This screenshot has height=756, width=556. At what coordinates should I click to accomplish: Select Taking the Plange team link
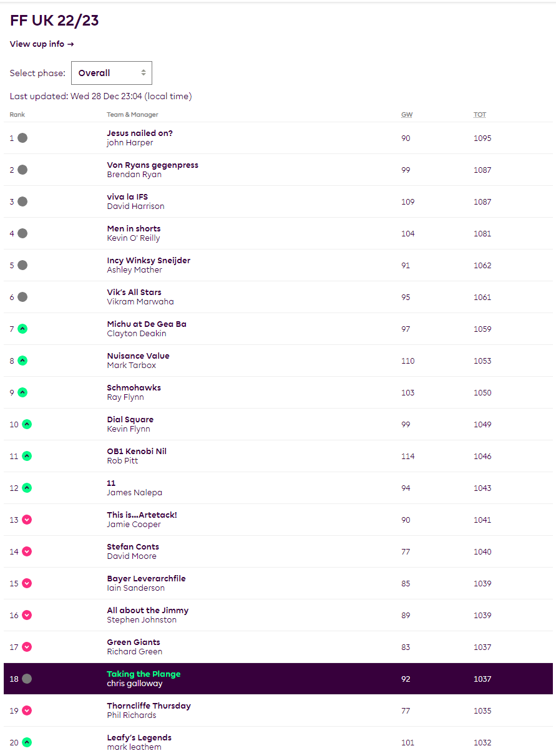144,674
